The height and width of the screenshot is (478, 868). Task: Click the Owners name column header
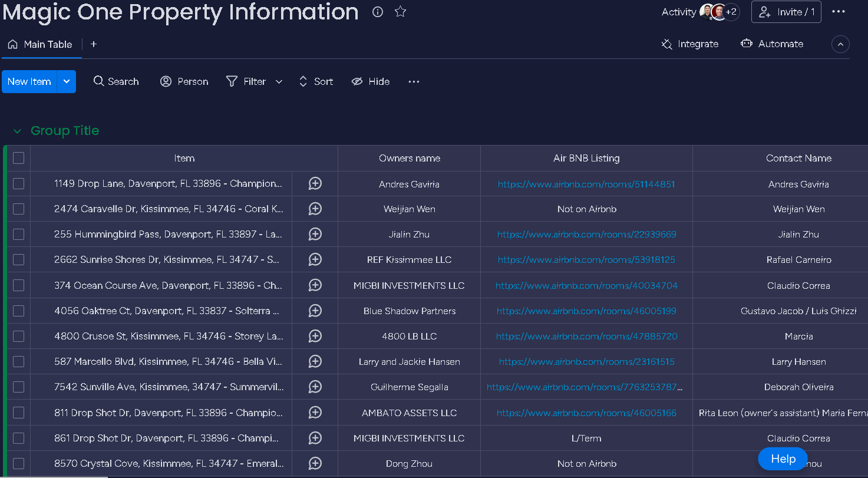pyautogui.click(x=410, y=158)
